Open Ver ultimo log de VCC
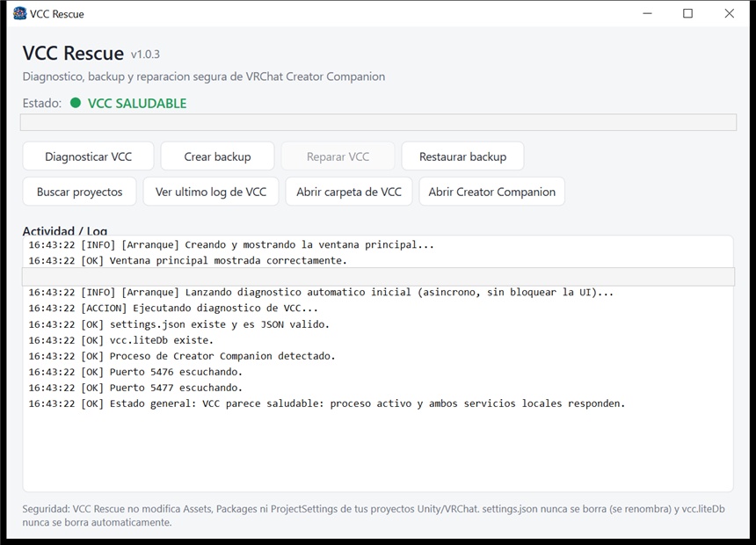This screenshot has width=756, height=545. pos(211,192)
